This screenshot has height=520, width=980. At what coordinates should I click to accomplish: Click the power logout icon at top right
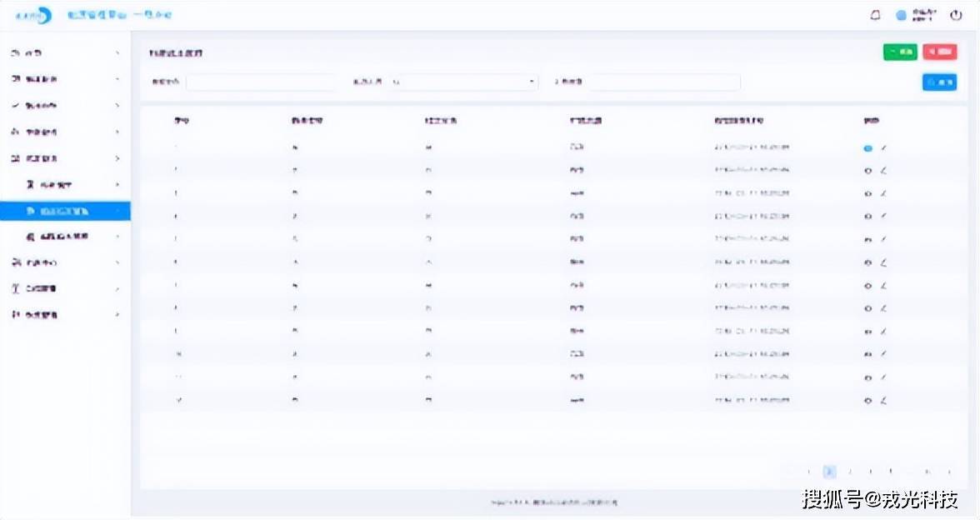click(956, 15)
